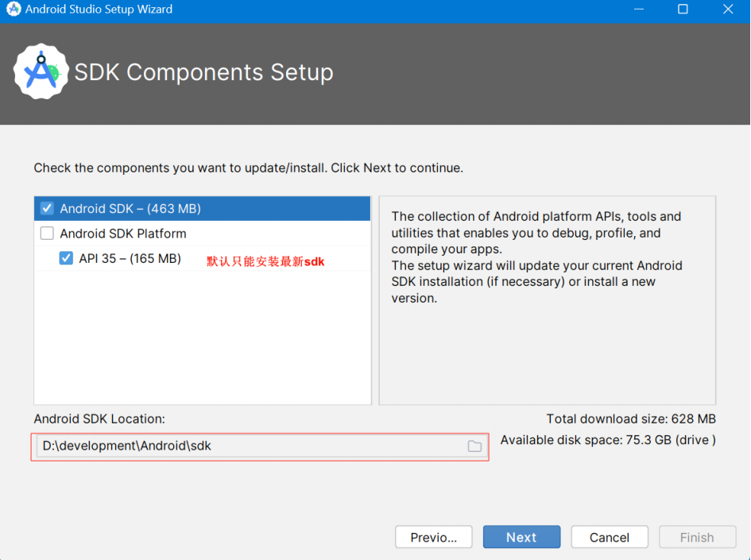Click the 'Available disk space: 75.3 GB' text

(x=608, y=440)
